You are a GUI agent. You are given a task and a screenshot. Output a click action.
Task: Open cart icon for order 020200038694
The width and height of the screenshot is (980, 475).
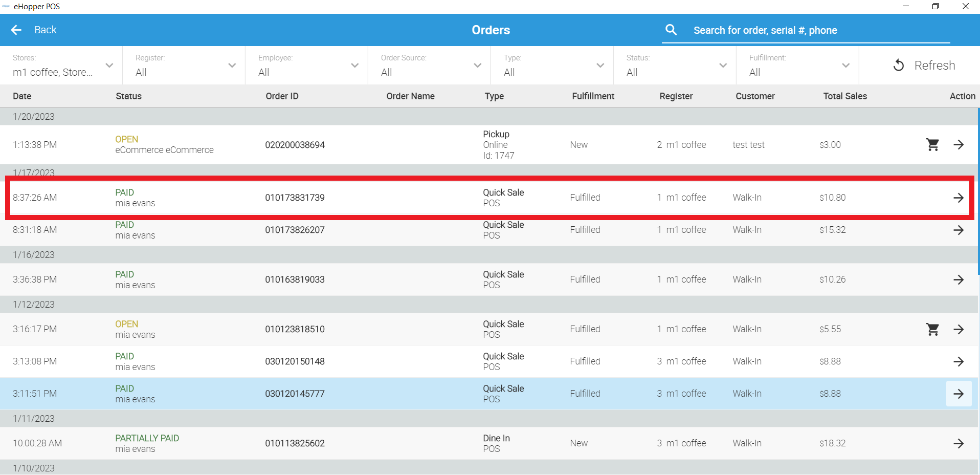pyautogui.click(x=933, y=145)
